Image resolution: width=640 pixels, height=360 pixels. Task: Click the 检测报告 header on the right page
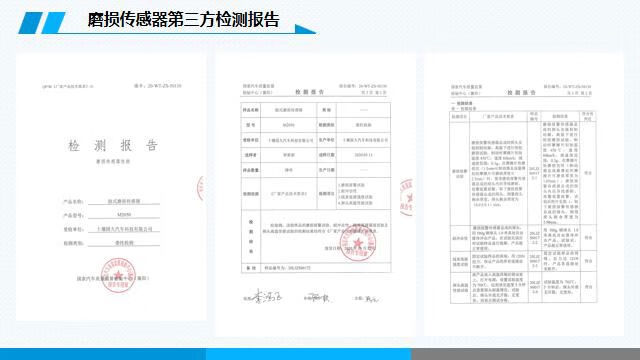(522, 93)
